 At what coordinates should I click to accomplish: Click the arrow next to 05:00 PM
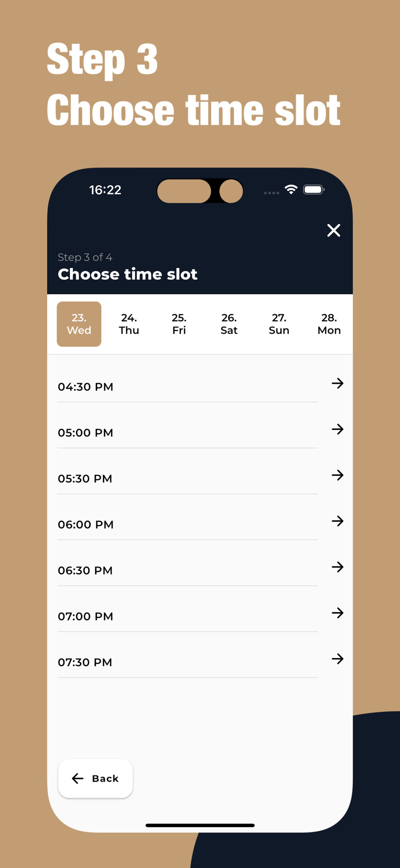coord(337,429)
